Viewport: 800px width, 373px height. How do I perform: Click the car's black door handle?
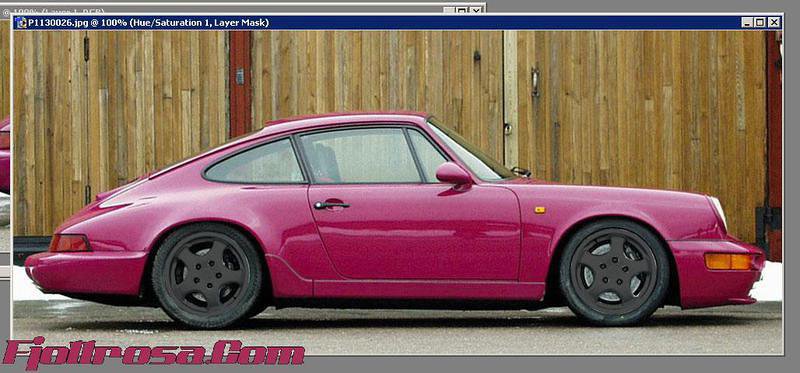pos(332,205)
